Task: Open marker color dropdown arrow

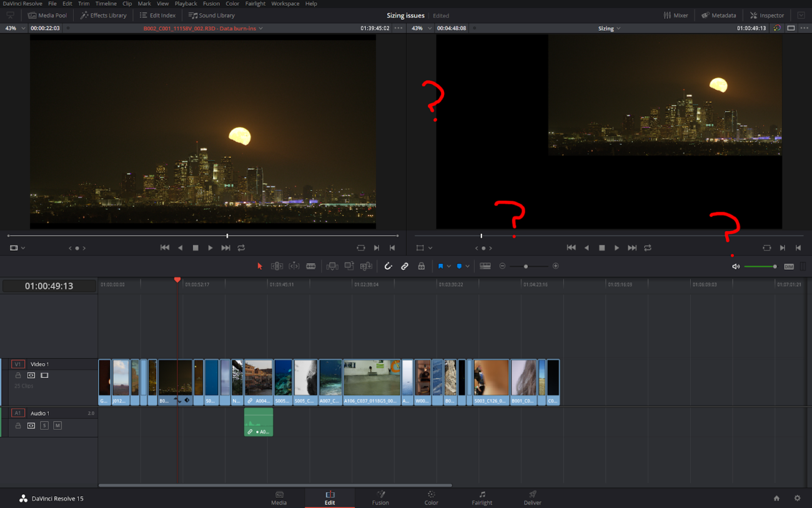Action: (467, 266)
